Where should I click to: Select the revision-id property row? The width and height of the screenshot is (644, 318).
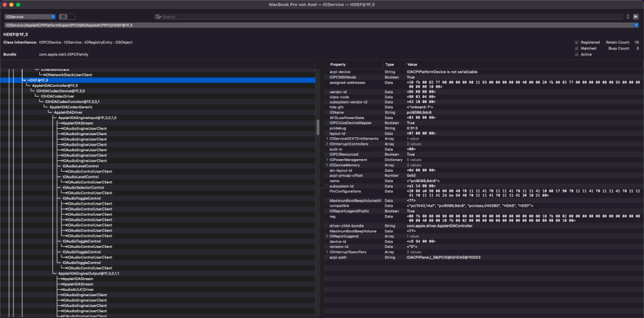pyautogui.click(x=484, y=247)
